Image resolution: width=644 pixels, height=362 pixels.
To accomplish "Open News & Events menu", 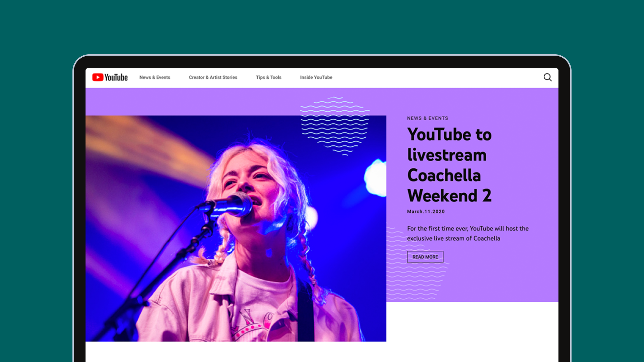I will pyautogui.click(x=155, y=77).
